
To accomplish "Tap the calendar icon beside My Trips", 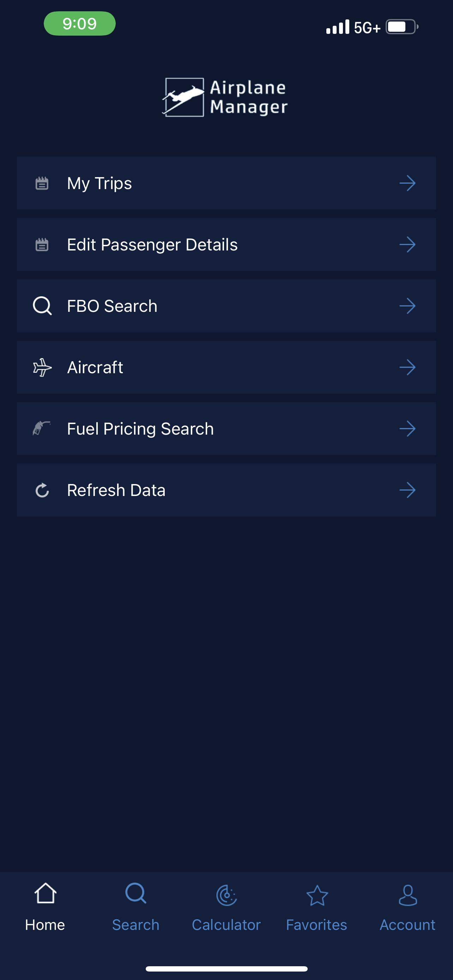I will (42, 183).
